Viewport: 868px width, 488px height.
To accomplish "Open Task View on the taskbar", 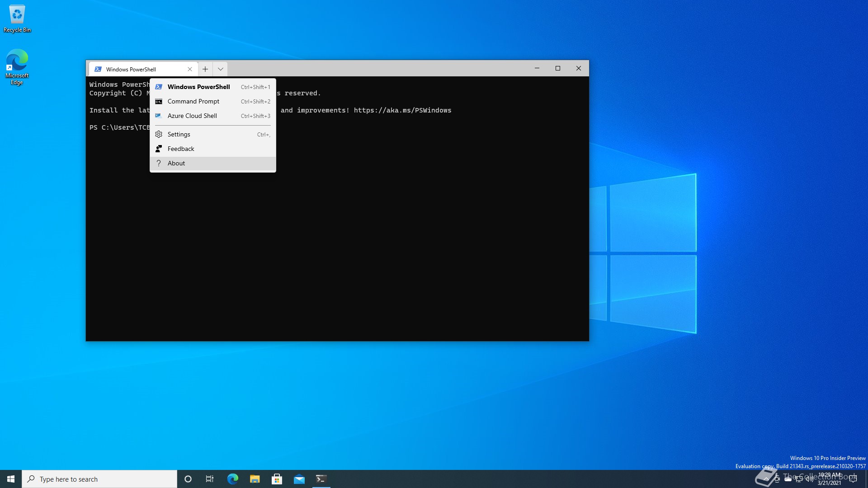I will click(210, 479).
